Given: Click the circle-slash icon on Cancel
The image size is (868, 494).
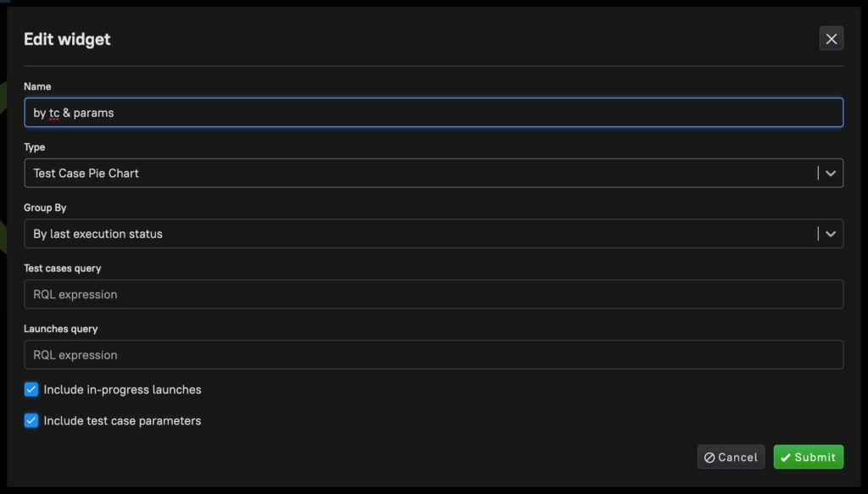Looking at the screenshot, I should pos(709,458).
